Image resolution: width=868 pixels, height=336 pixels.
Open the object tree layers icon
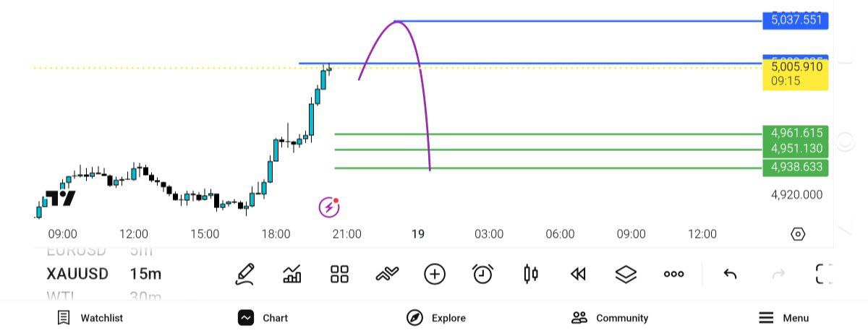pos(626,275)
